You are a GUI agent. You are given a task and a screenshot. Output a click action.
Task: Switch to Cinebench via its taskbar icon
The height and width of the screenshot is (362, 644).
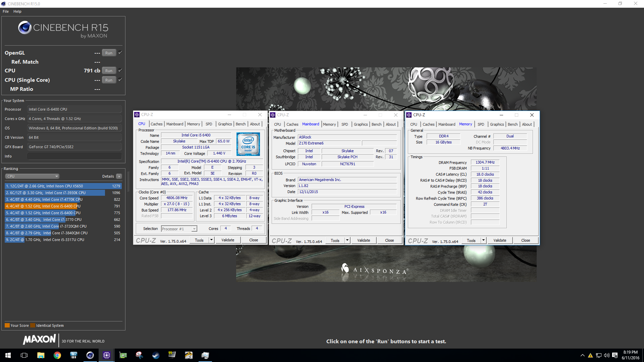click(x=90, y=355)
